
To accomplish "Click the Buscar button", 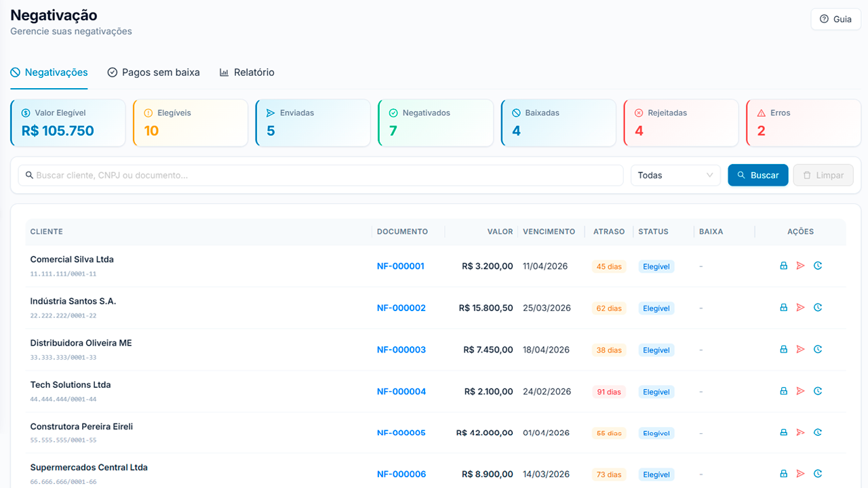I will (x=758, y=175).
